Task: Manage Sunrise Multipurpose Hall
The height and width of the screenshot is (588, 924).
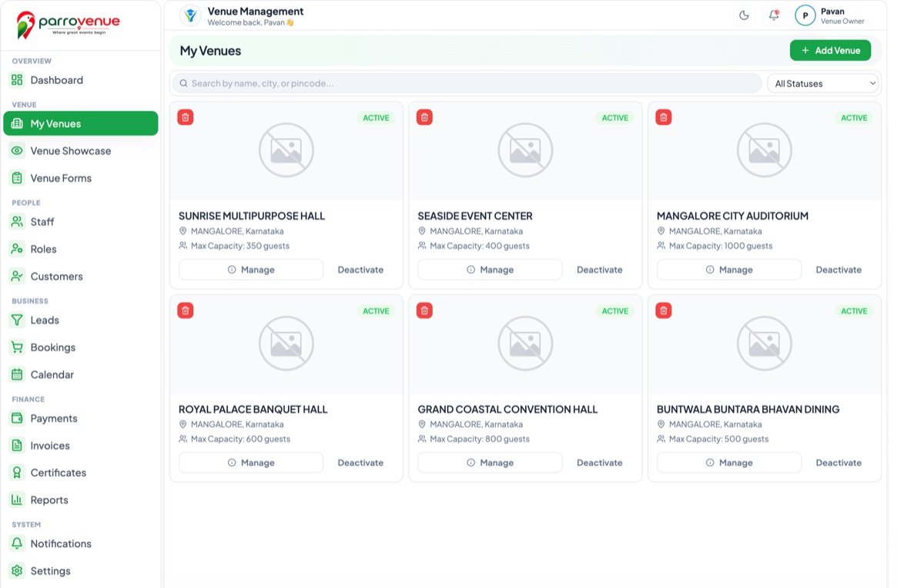Action: (251, 270)
